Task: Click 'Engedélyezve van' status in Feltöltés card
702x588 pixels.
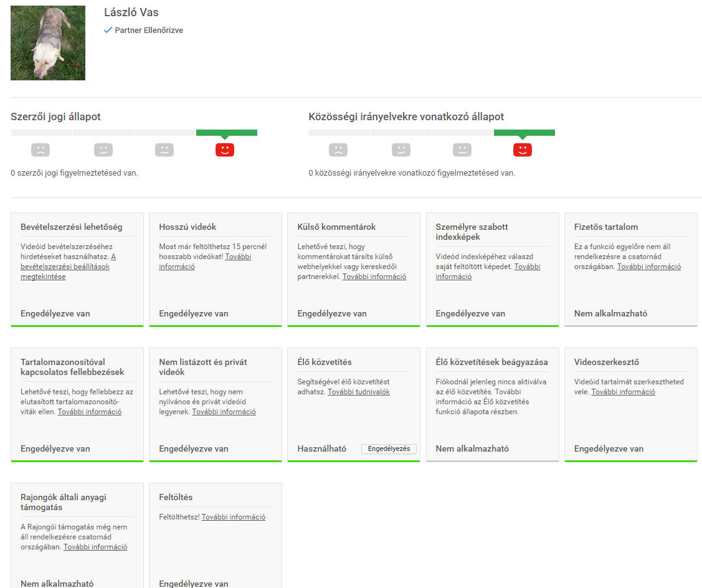Action: [x=193, y=584]
